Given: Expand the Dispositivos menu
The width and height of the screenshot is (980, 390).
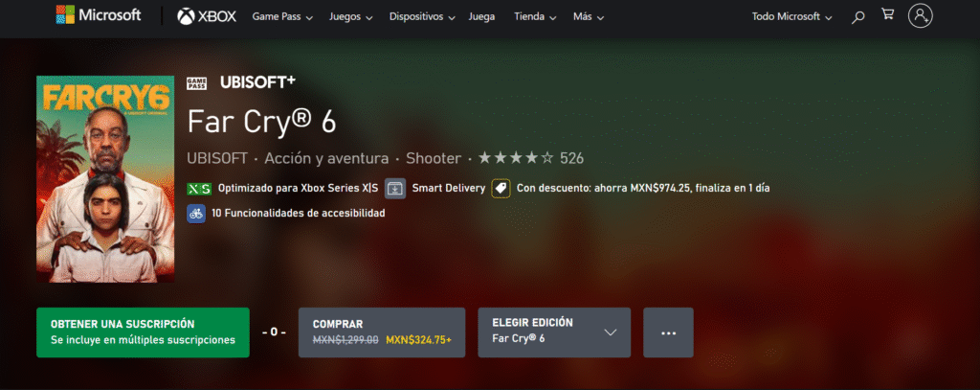Looking at the screenshot, I should coord(422,17).
